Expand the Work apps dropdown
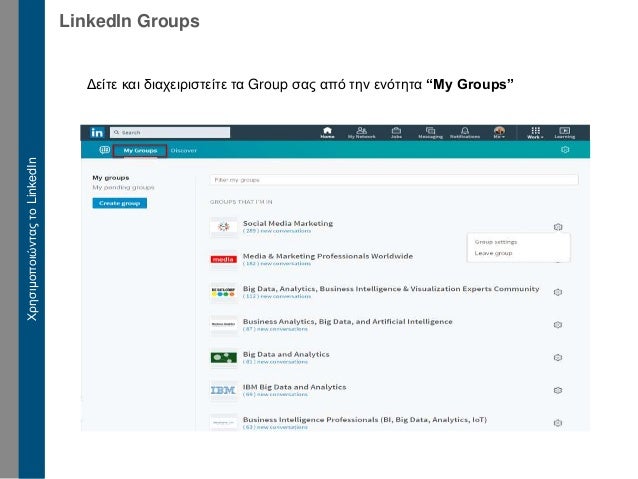638x479 pixels. tap(536, 132)
